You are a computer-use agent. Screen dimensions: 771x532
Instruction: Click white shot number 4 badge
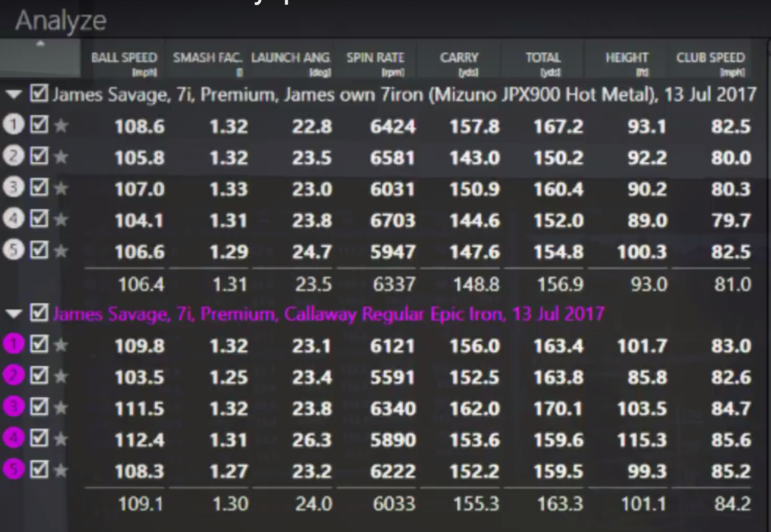pos(14,219)
